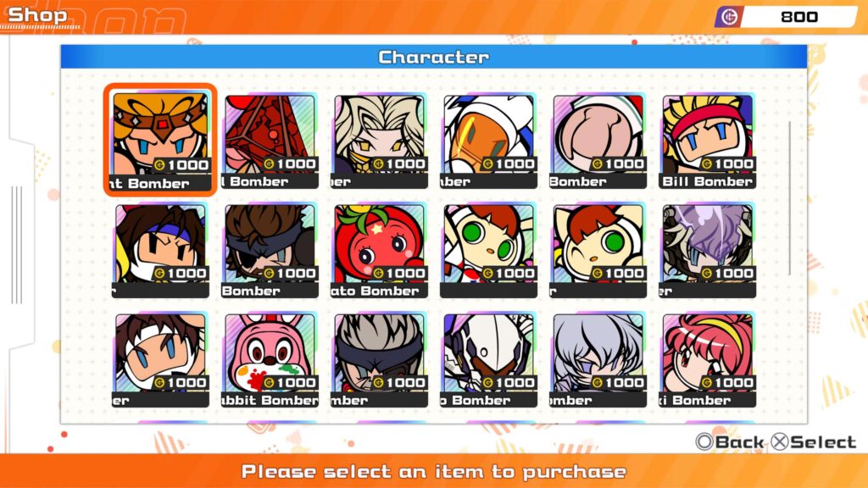Pick the tomato Bomber character
The image size is (868, 488).
point(379,251)
